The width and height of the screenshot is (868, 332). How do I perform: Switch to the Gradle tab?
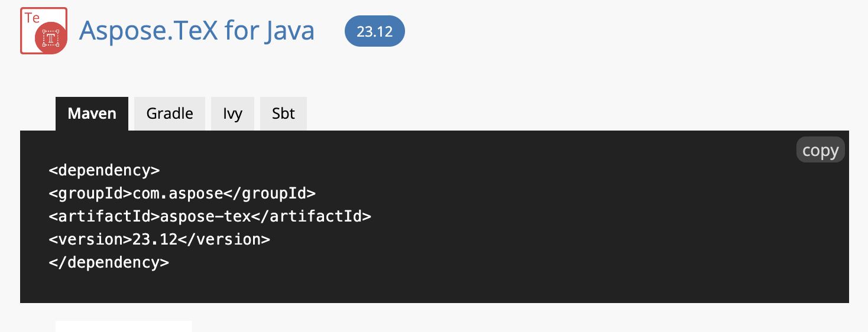pyautogui.click(x=170, y=113)
